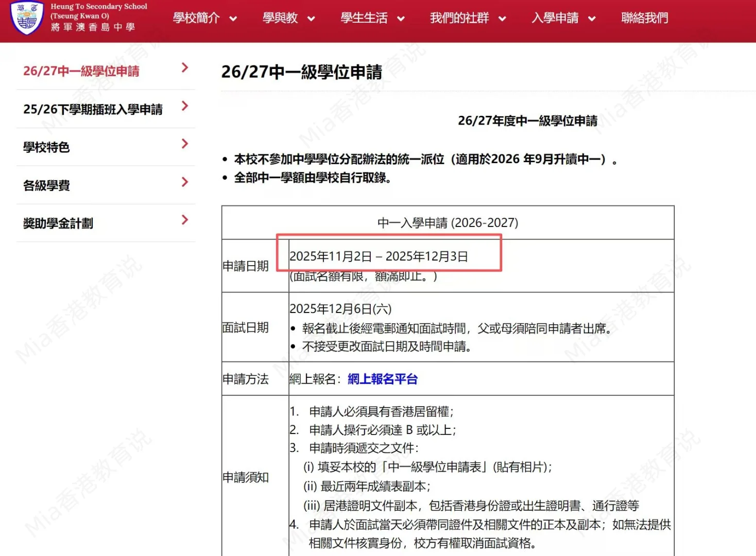Viewport: 756px width, 556px height.
Task: Open 25/26下學期插班入學申請 sidebar link
Action: 93,109
